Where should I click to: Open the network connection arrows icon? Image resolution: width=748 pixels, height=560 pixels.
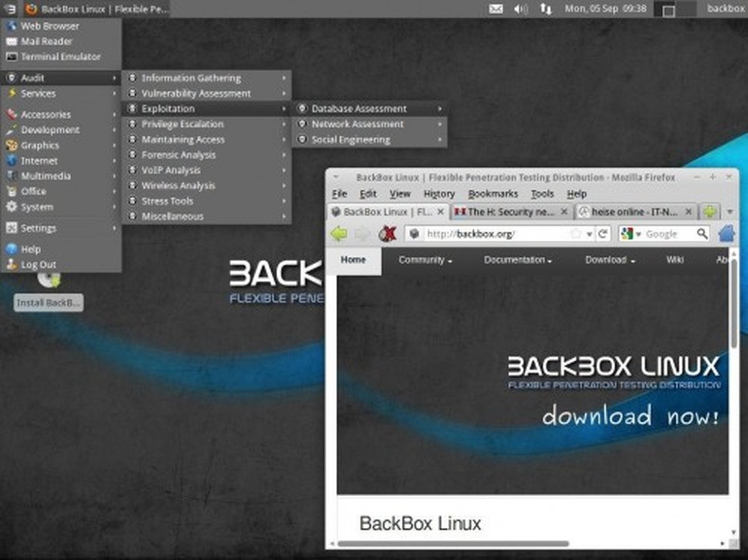[x=545, y=9]
